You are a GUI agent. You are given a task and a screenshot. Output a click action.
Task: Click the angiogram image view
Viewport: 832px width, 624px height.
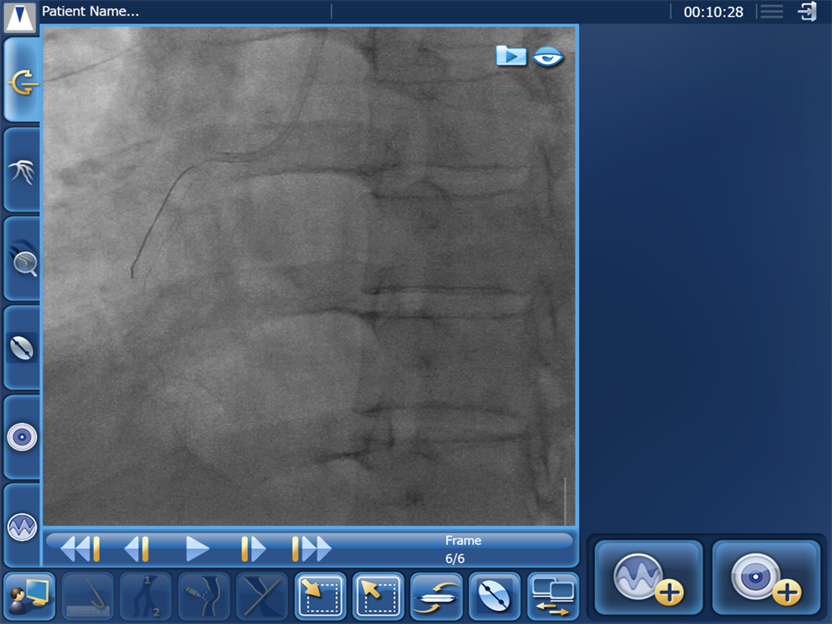click(x=309, y=276)
